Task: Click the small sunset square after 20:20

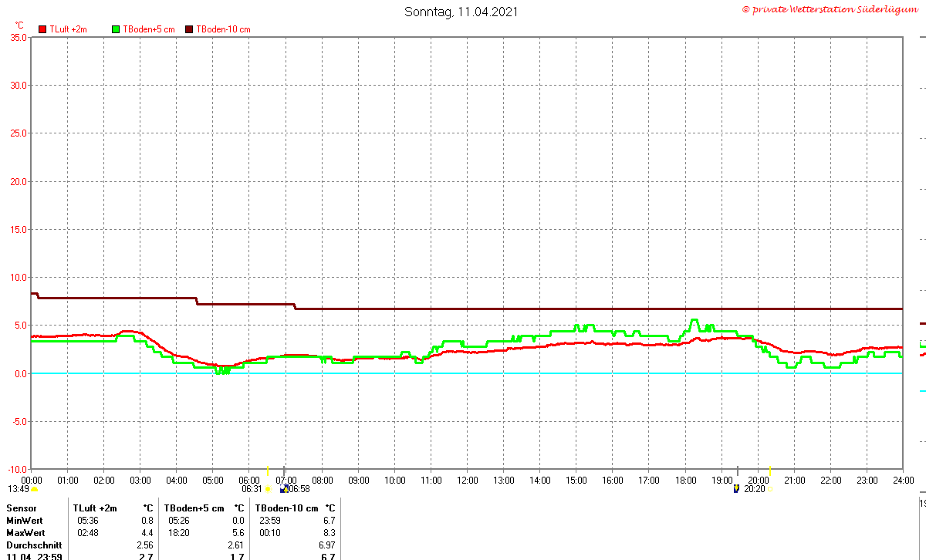Action: coord(770,489)
